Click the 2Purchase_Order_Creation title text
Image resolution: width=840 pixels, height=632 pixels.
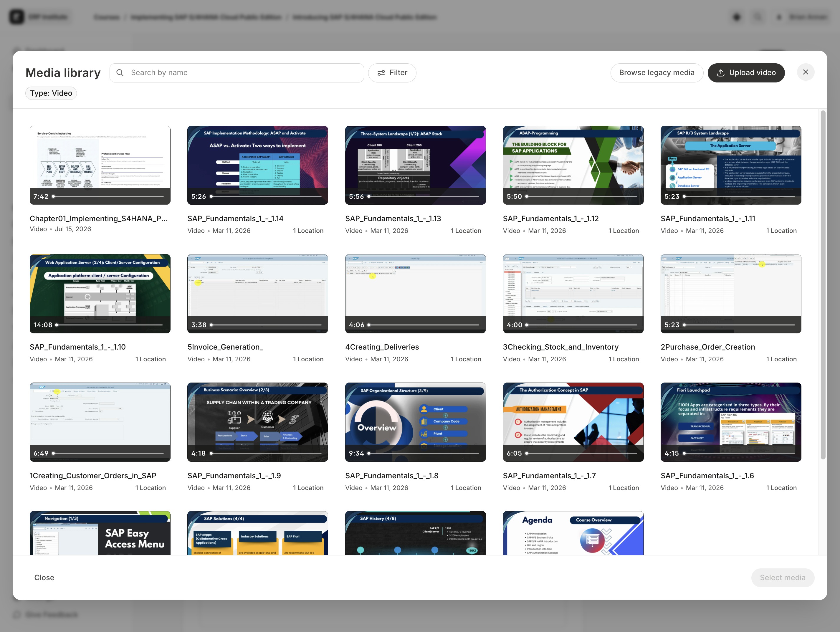pos(708,347)
